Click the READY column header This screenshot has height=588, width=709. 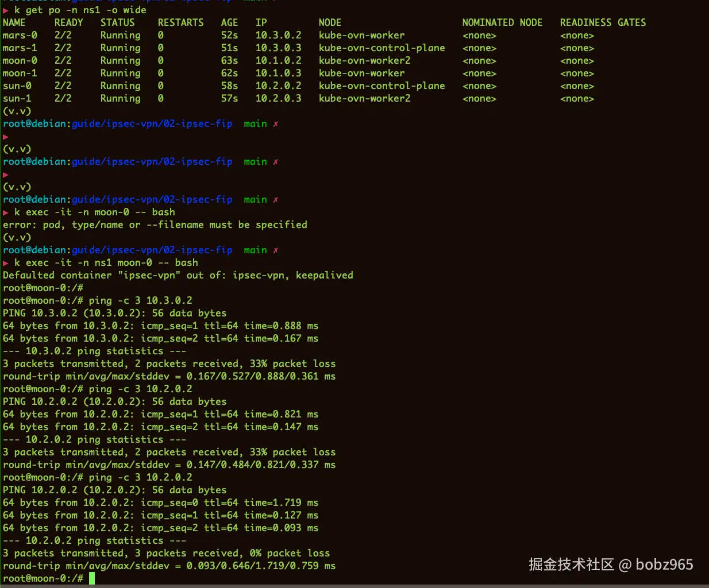69,22
